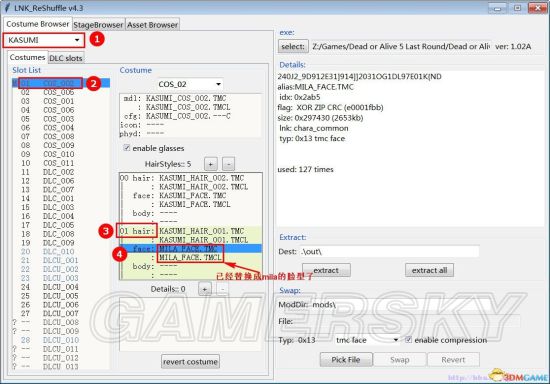
Task: Click the select exe button
Action: (x=293, y=46)
